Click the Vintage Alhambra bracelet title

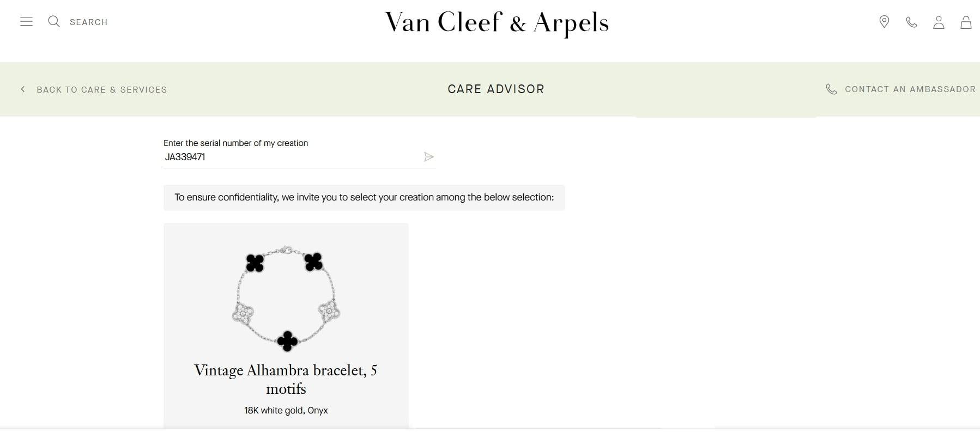286,379
